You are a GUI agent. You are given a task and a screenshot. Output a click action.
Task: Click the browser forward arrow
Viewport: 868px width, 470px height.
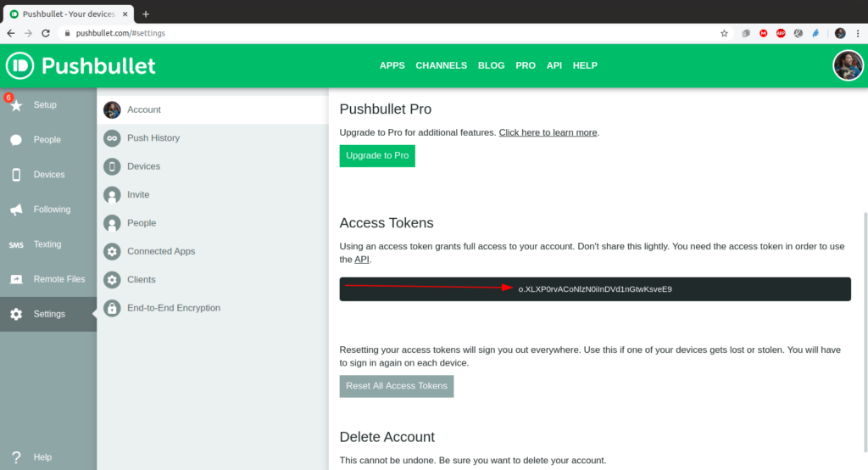[x=28, y=33]
